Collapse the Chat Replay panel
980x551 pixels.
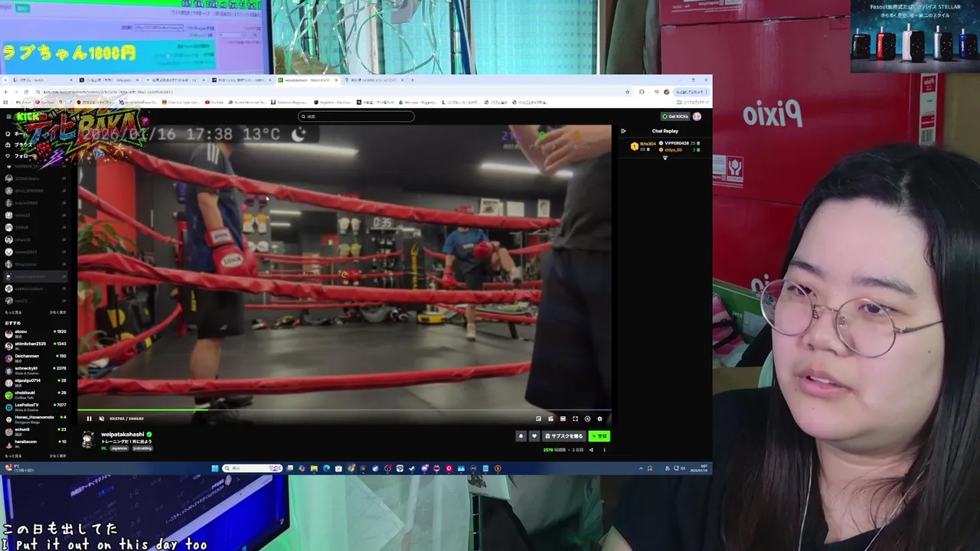(623, 131)
